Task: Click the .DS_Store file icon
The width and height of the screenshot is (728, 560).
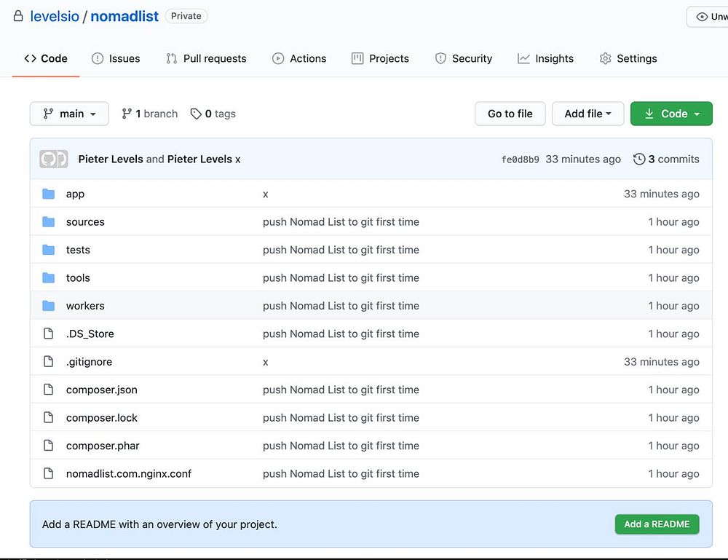Action: 48,334
